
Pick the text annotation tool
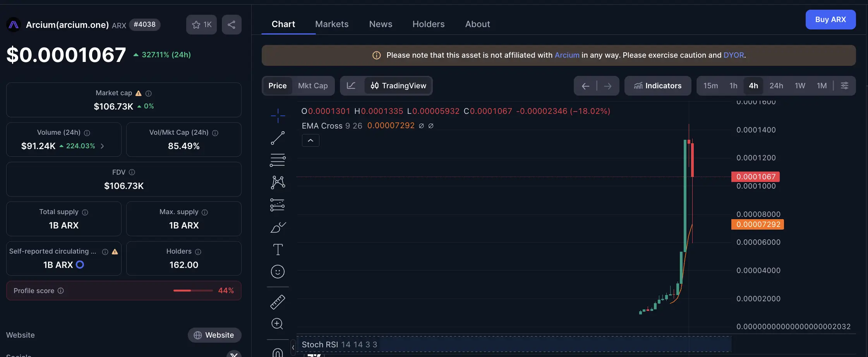[278, 249]
